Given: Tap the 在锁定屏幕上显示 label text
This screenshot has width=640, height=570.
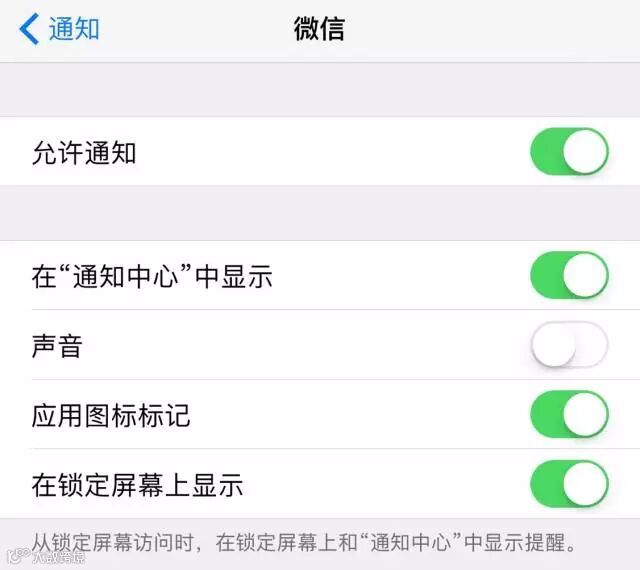Looking at the screenshot, I should tap(138, 485).
